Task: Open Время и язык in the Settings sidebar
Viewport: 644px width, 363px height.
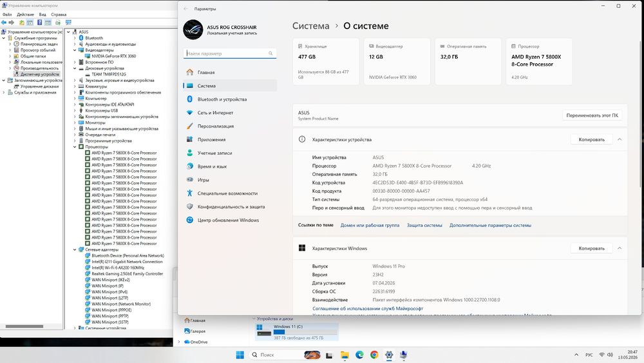Action: 230,166
